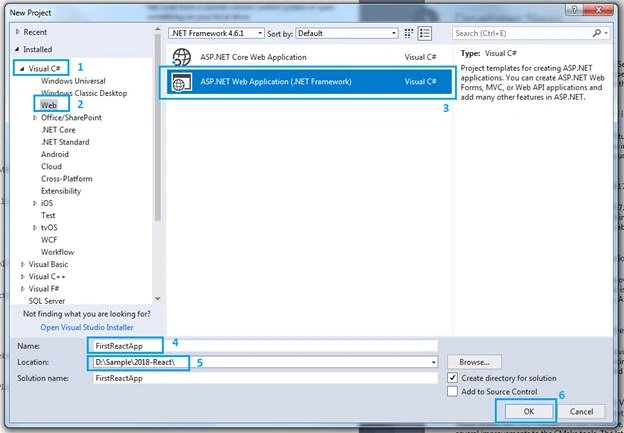This screenshot has width=624, height=433.
Task: Collapse the Installed node
Action: pos(17,49)
